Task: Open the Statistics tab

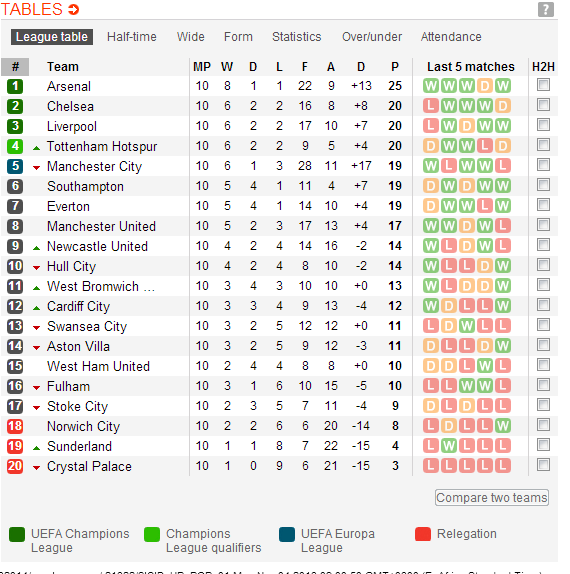Action: click(297, 37)
